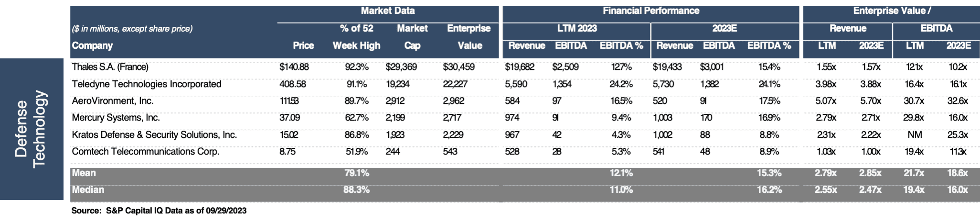This screenshot has height=224, width=980.
Task: Click the Market Data section header
Action: 388,11
